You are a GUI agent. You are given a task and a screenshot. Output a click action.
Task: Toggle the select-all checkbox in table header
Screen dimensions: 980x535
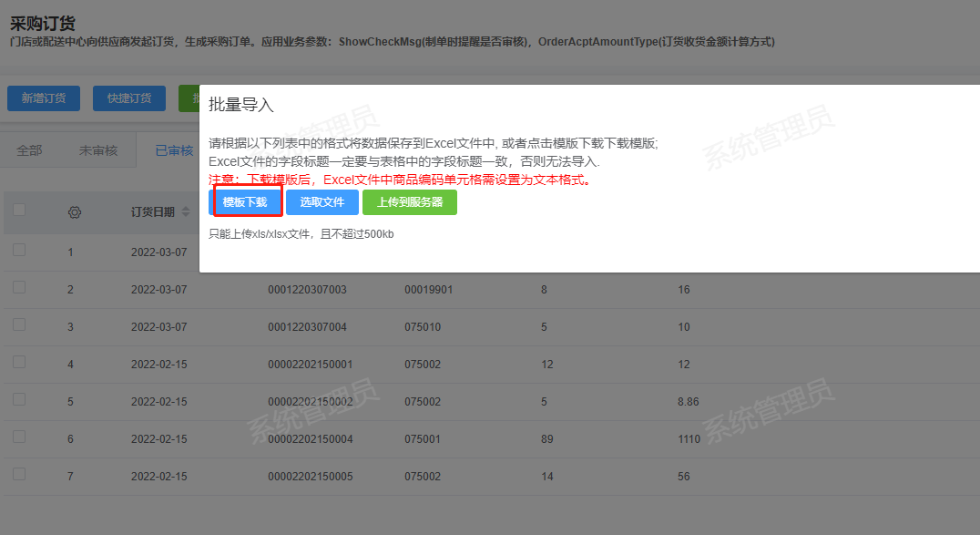pos(19,211)
